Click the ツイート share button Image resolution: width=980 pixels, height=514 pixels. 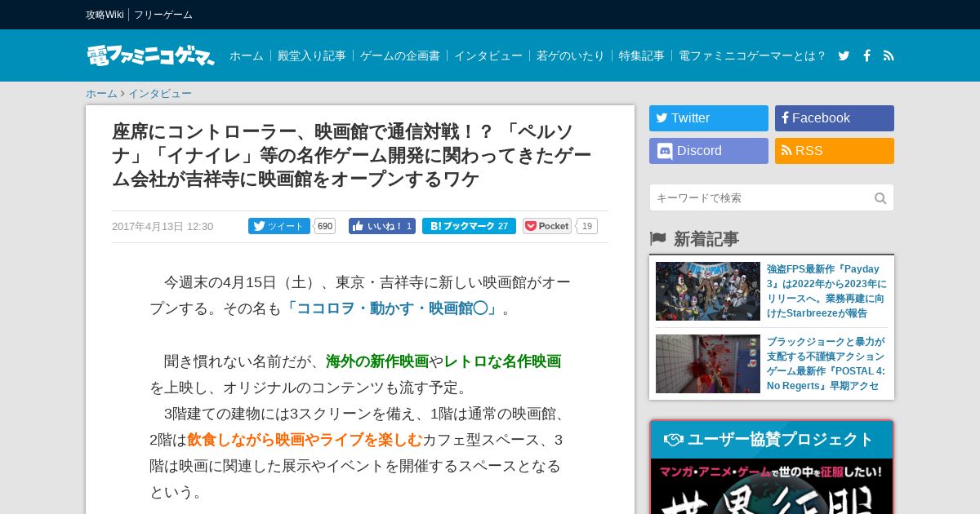[x=279, y=226]
